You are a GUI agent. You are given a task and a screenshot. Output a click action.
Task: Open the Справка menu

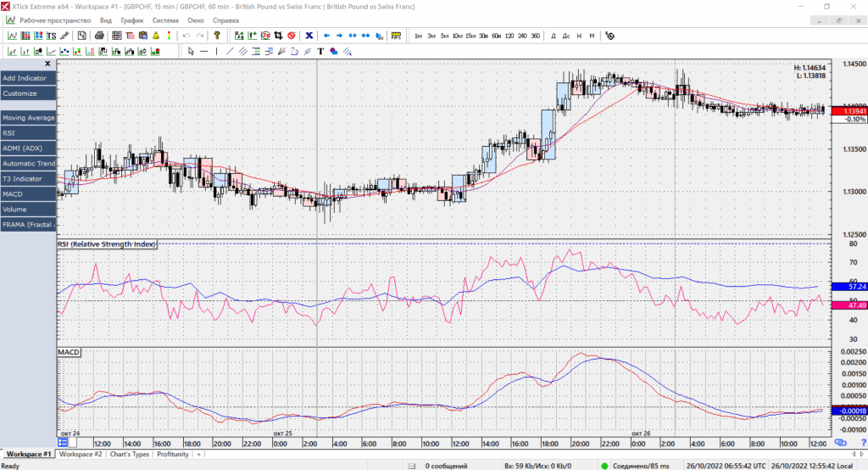[225, 19]
